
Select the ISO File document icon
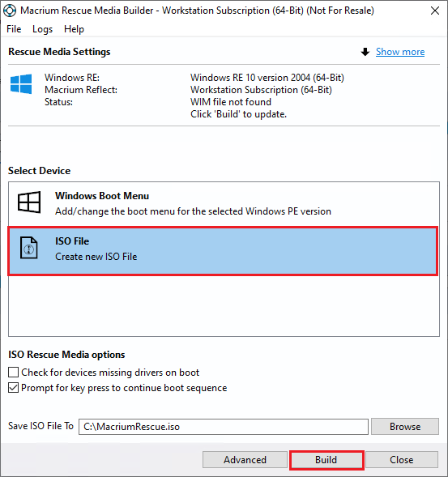point(29,249)
